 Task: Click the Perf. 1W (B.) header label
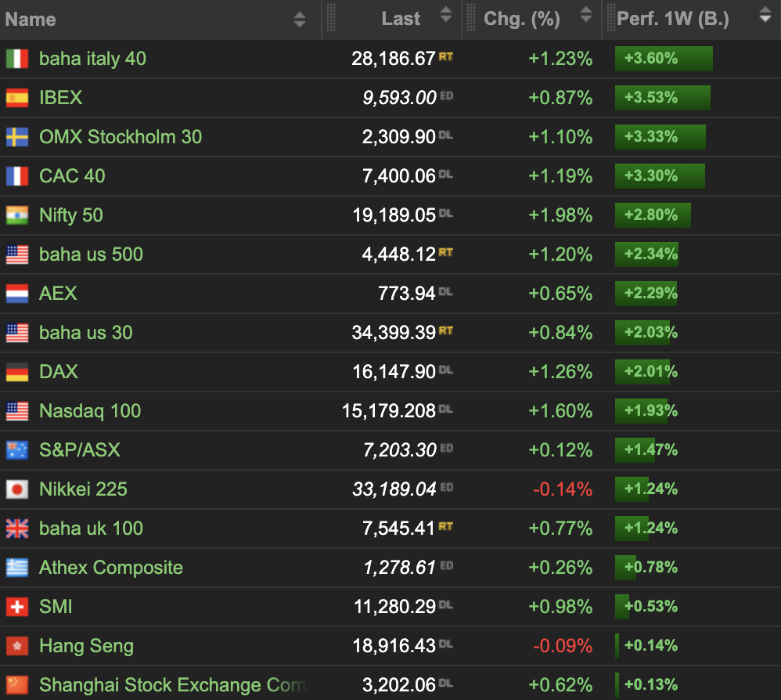[673, 19]
